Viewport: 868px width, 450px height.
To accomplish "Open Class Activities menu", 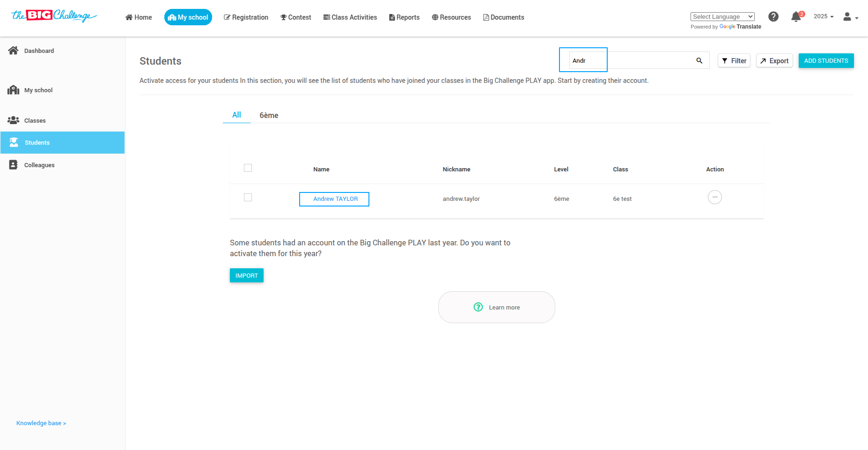I will tap(350, 17).
